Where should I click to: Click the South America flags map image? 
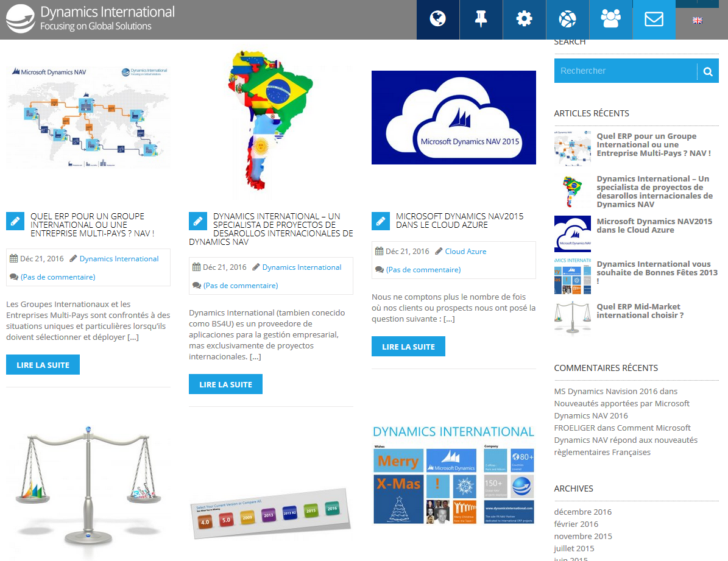click(x=270, y=125)
